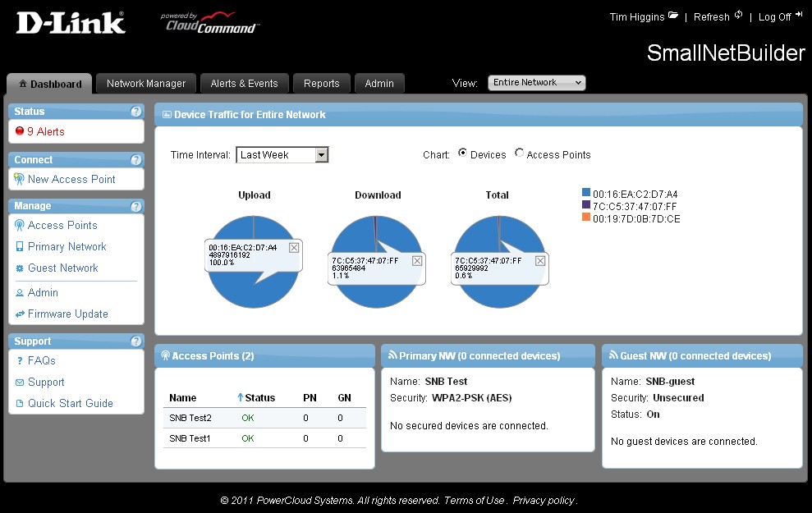The width and height of the screenshot is (812, 513).
Task: Click the Log Off link text
Action: click(775, 17)
